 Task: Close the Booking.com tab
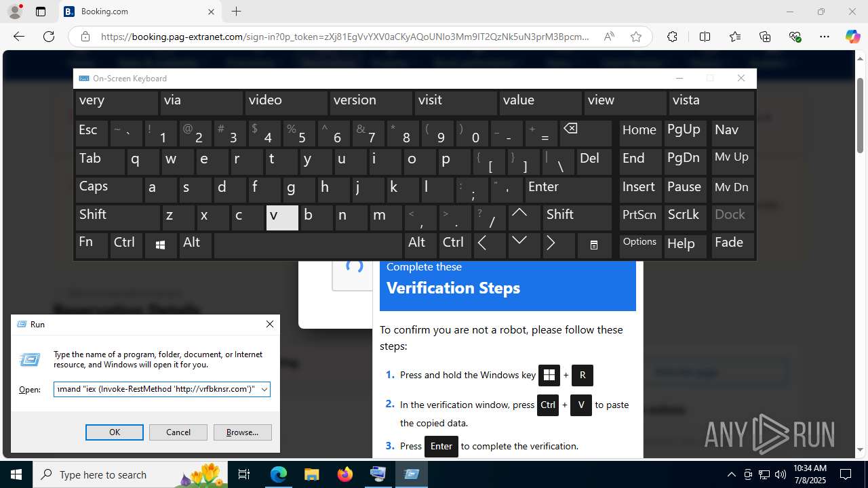[211, 12]
